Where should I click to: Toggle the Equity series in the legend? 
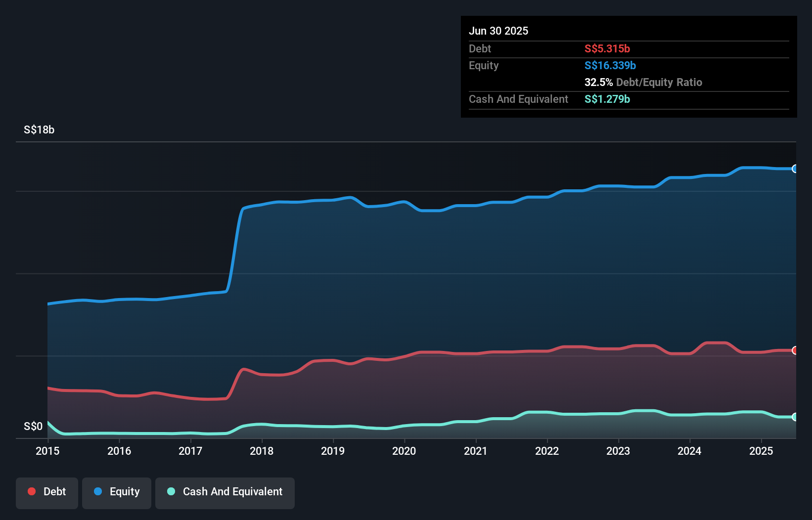click(x=117, y=492)
